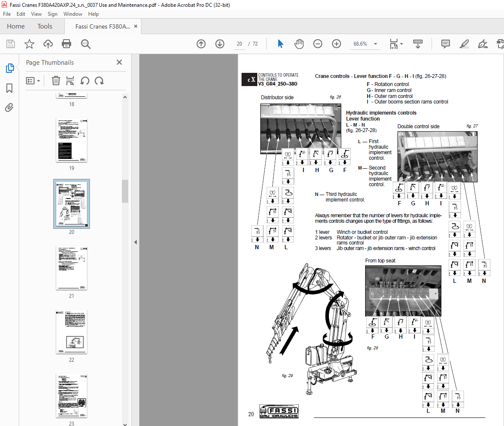Open the Help menu
504x426 pixels.
(x=93, y=14)
